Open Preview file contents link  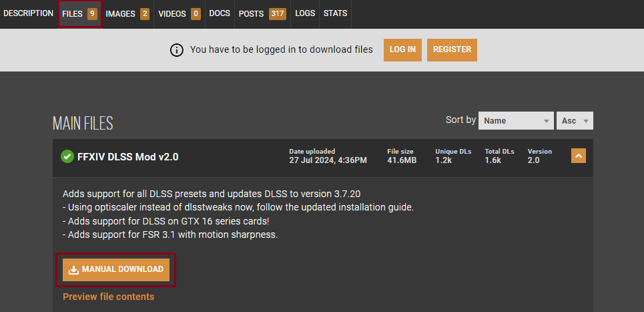tap(108, 297)
